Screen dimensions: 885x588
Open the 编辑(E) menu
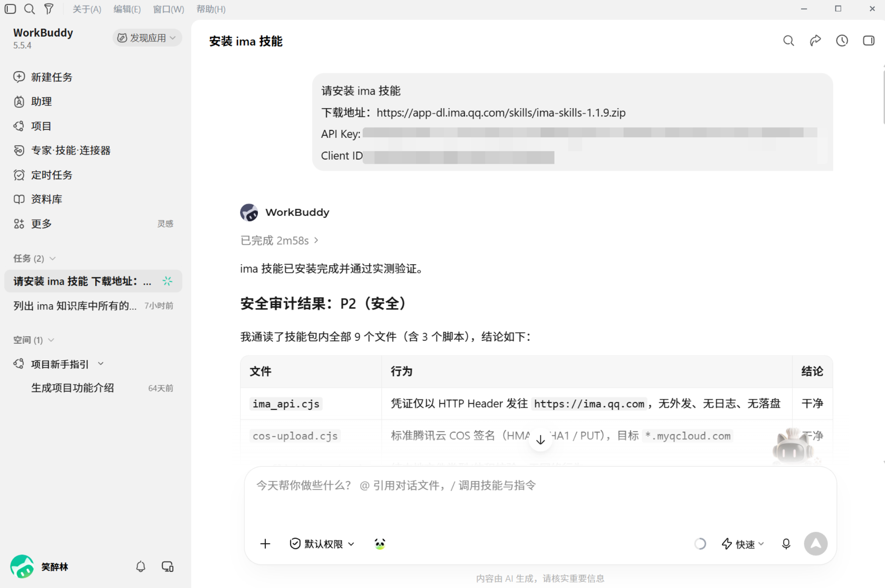click(x=127, y=9)
